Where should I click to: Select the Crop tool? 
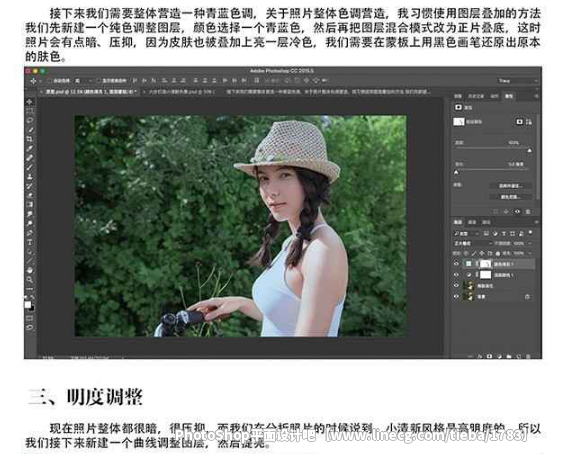(x=30, y=139)
